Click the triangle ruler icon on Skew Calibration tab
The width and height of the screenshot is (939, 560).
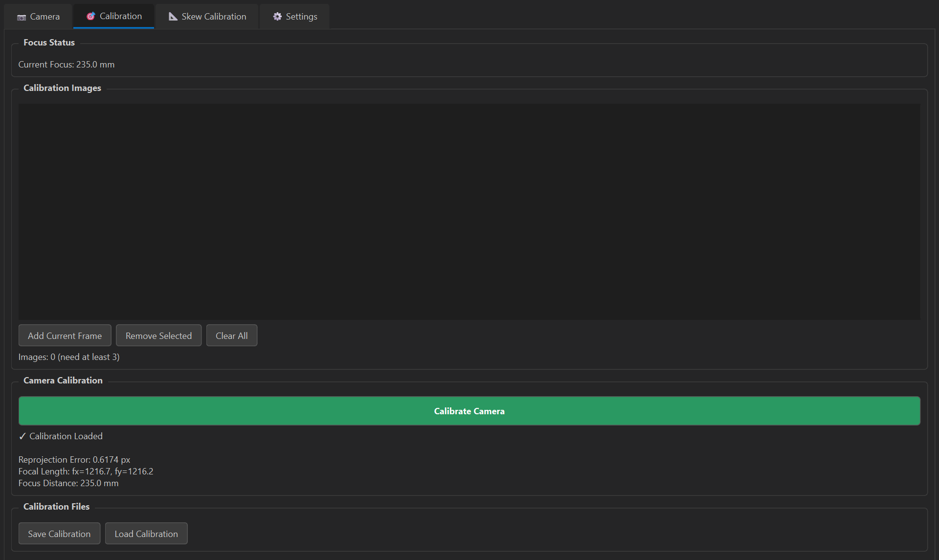click(x=173, y=17)
